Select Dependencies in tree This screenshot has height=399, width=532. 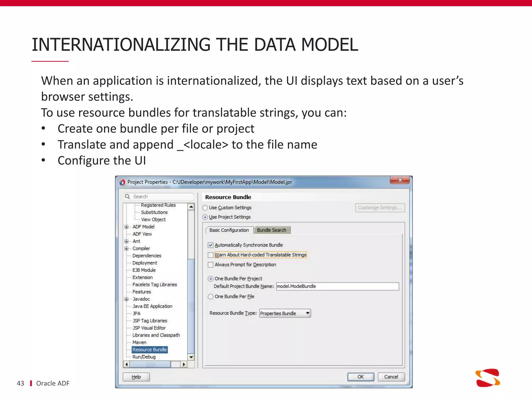[x=147, y=256]
